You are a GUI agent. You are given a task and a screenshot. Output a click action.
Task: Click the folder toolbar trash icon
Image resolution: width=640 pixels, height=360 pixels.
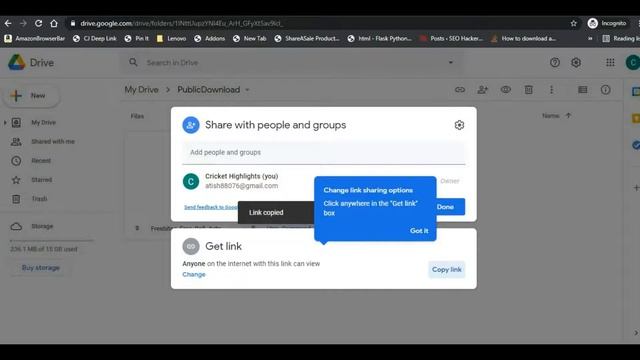coord(528,90)
